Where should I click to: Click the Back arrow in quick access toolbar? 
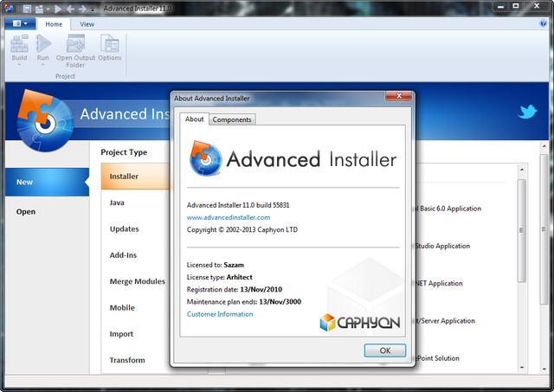[x=70, y=9]
